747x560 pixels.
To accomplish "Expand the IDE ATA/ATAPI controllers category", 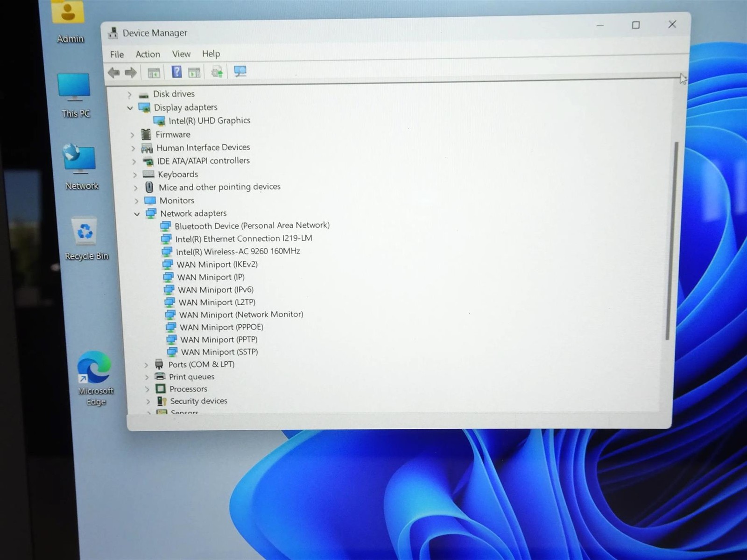I will tap(134, 161).
